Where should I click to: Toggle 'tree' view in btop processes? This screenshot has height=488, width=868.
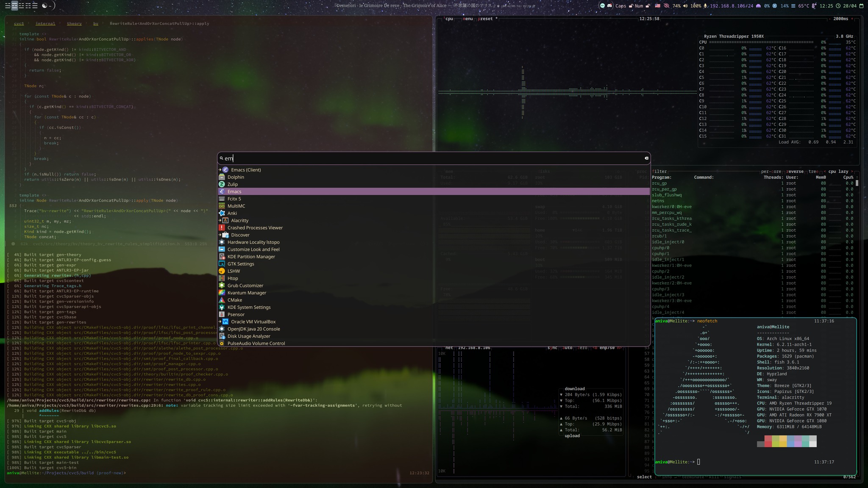coord(813,172)
